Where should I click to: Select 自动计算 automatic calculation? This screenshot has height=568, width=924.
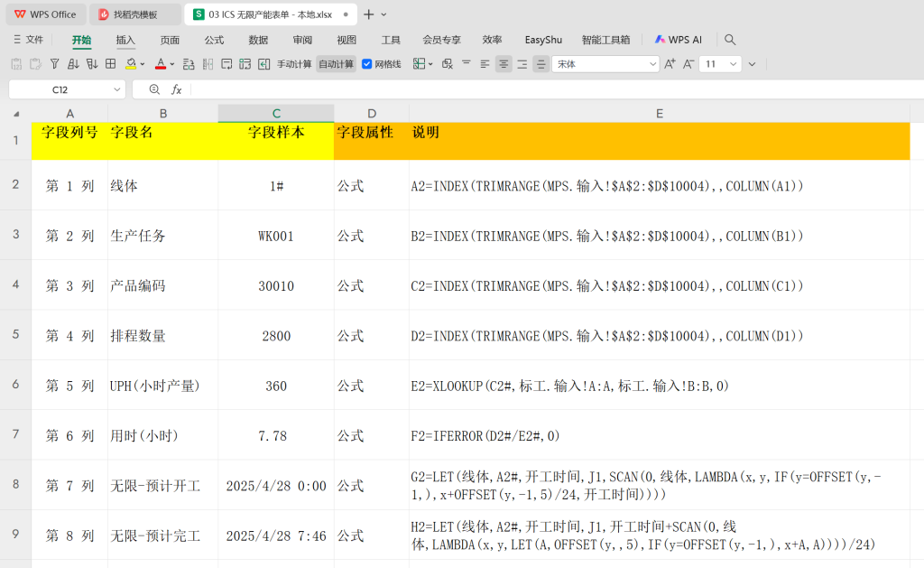point(336,64)
